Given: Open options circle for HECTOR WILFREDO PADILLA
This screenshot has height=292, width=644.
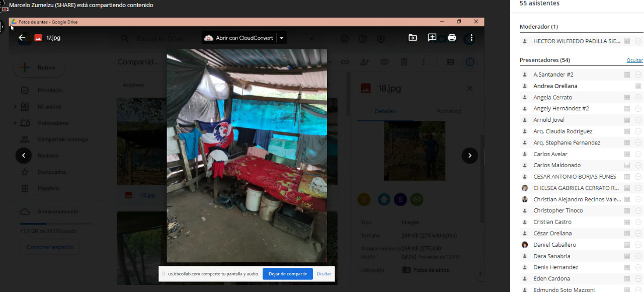Looking at the screenshot, I should pos(638,41).
